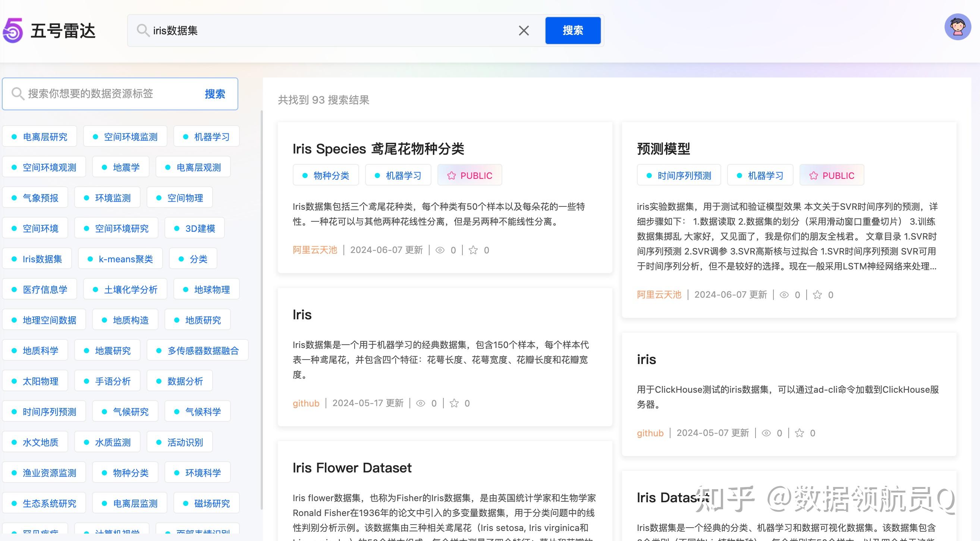
Task: Open the Iris Species 鸢尾花物种分类 result
Action: pos(379,149)
